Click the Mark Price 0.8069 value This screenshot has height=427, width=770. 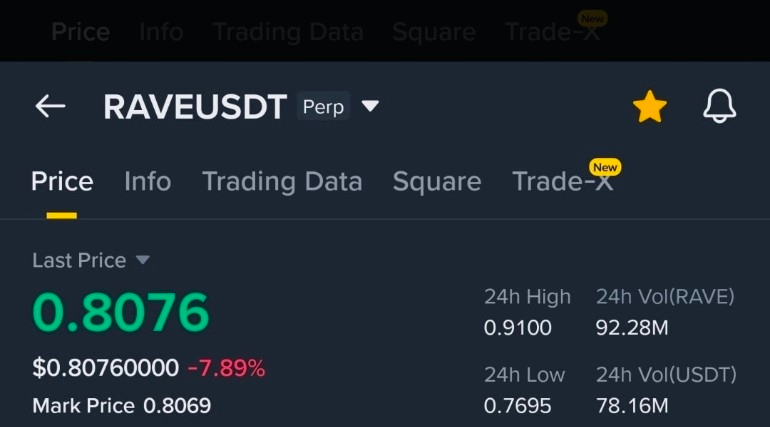click(x=177, y=406)
